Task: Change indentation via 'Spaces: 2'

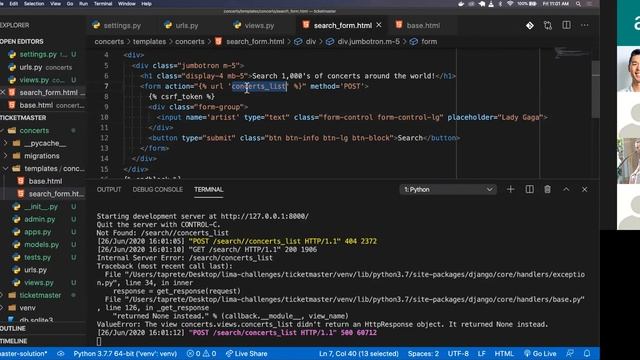Action: tap(423, 354)
